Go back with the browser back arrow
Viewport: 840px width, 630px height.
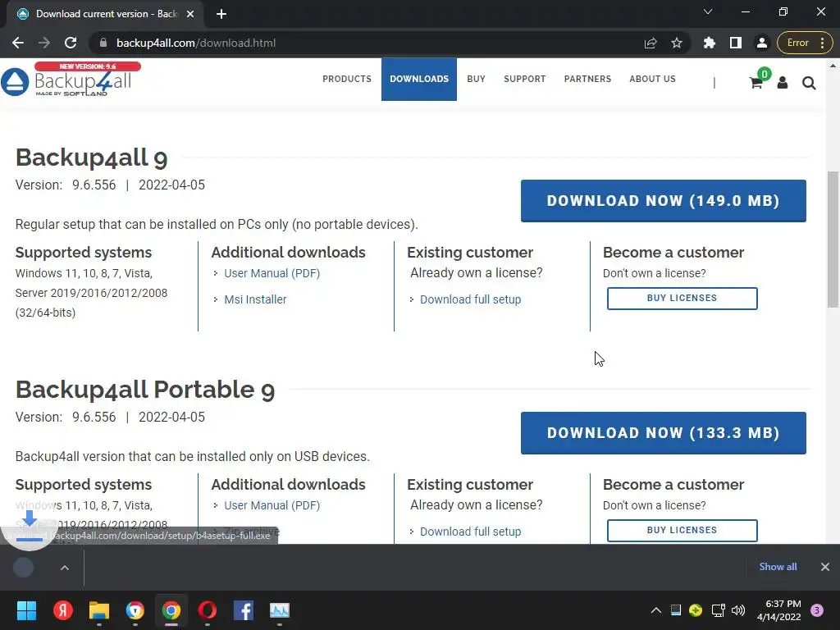18,43
